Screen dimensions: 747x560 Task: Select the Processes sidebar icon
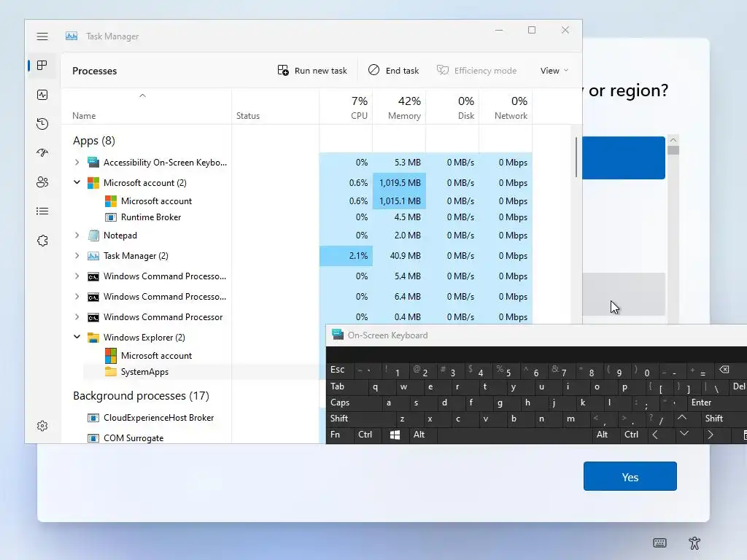[x=42, y=65]
